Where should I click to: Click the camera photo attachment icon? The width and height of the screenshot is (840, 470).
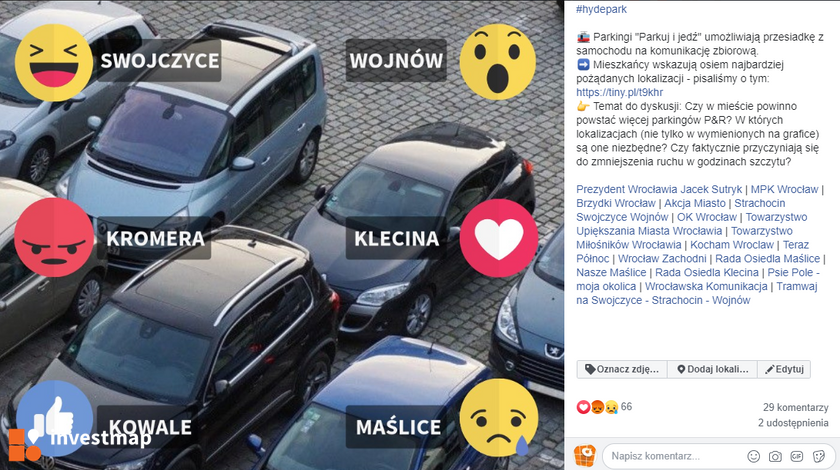[x=775, y=456]
